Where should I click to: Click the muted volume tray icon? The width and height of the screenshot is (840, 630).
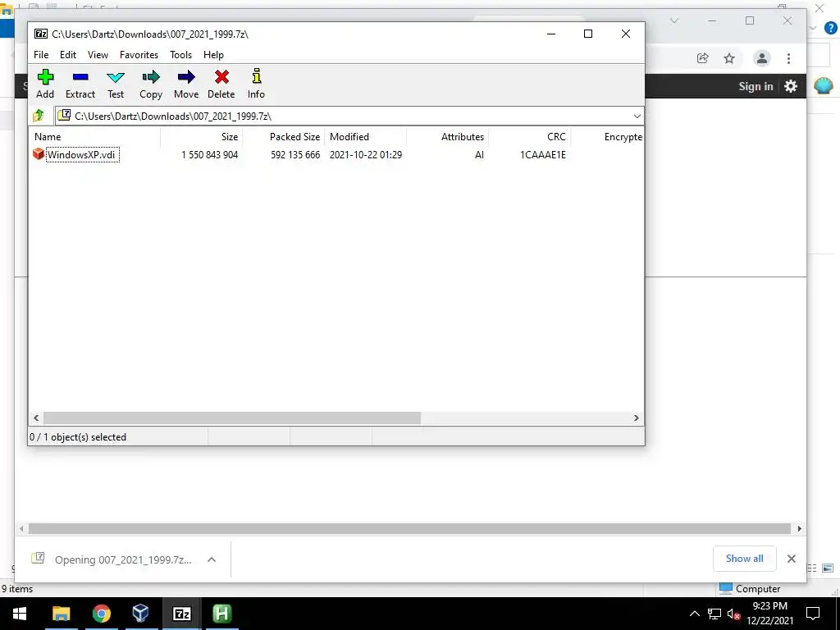(733, 614)
